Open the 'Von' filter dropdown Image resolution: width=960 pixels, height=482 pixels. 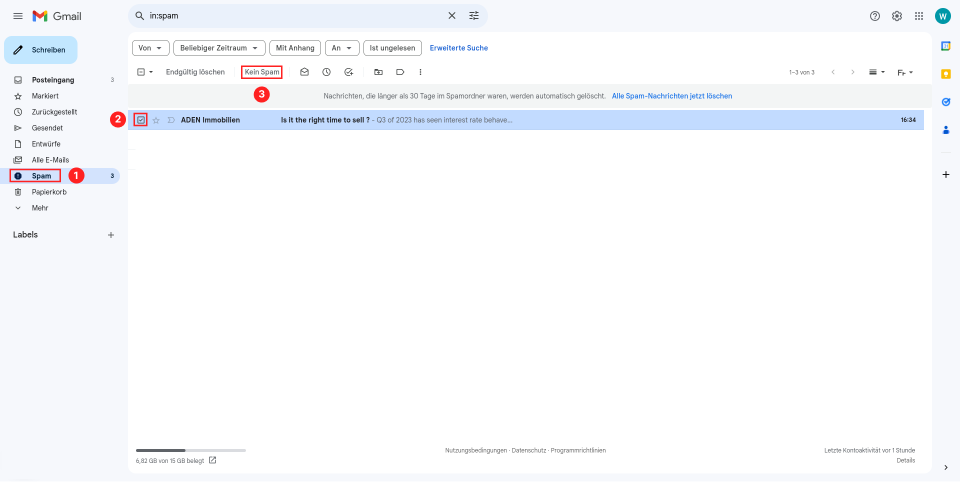pos(150,47)
